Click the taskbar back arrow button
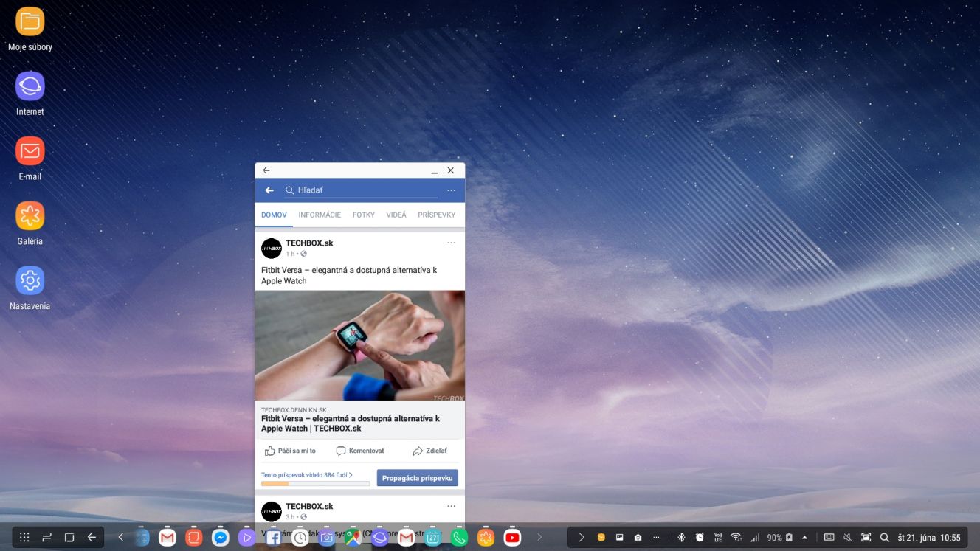 pos(92,538)
